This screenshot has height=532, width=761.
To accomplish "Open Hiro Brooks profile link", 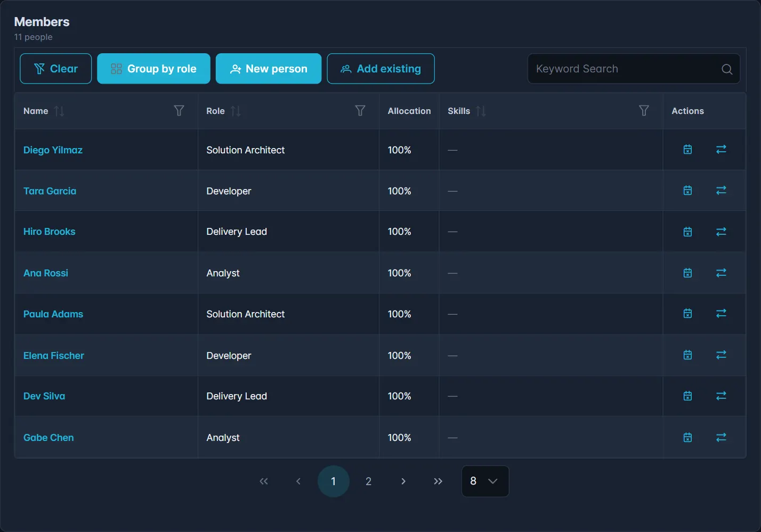I will [x=49, y=232].
